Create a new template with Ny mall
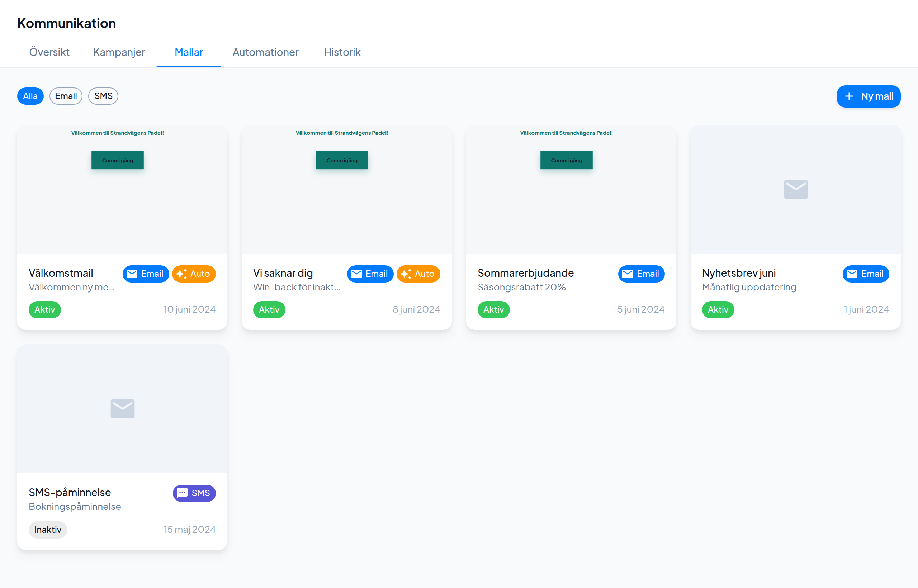 (x=869, y=96)
